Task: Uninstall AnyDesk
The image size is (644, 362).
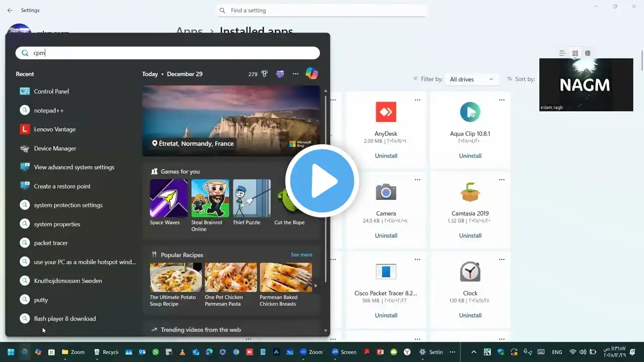Action: click(x=386, y=156)
